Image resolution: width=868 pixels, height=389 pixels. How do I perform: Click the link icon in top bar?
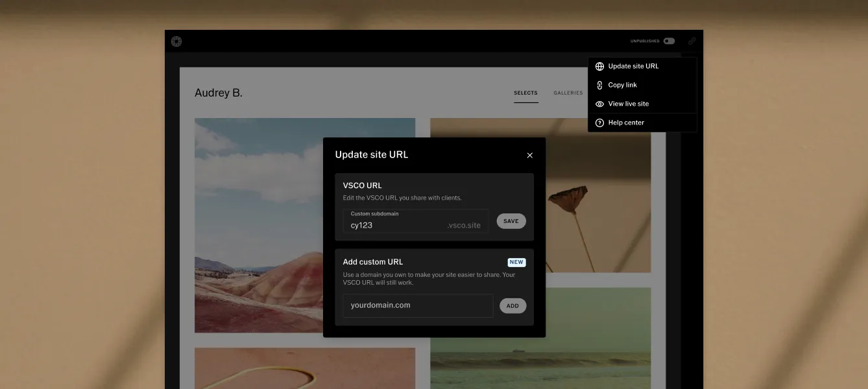click(692, 41)
